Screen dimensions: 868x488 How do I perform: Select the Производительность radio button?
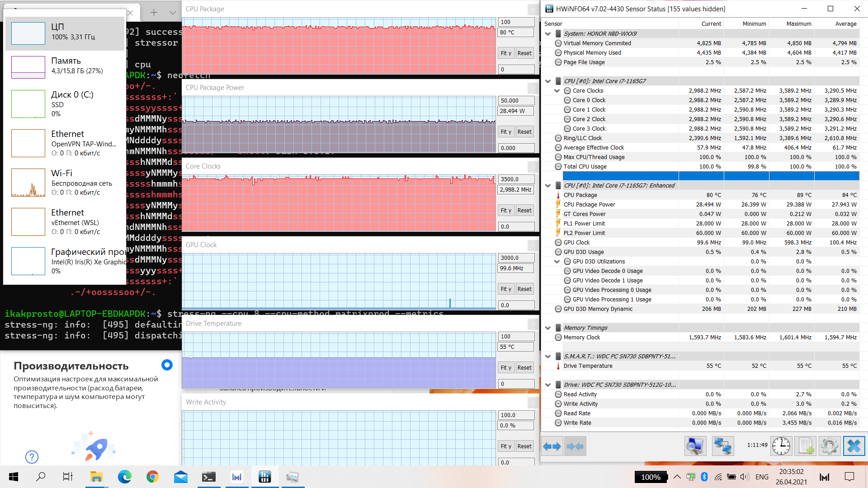pos(167,365)
